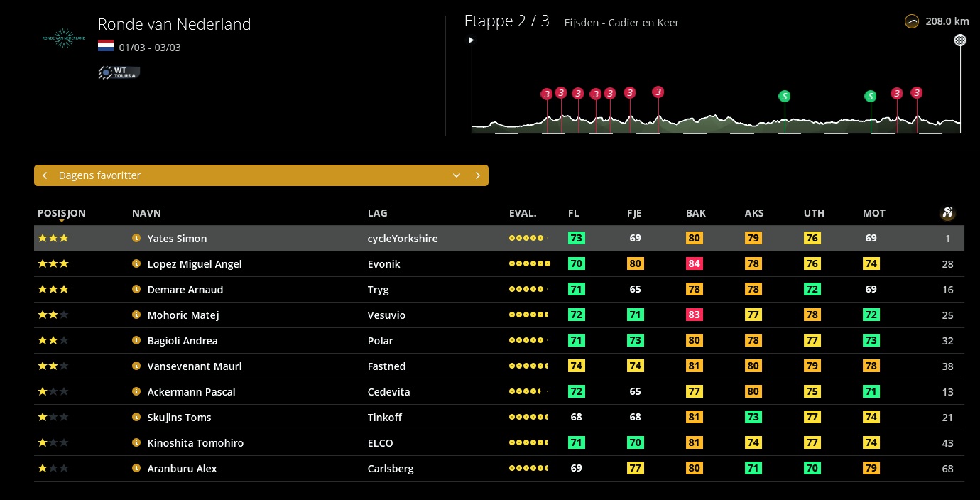This screenshot has width=980, height=500.
Task: Sort by POSISJON column header
Action: (x=62, y=213)
